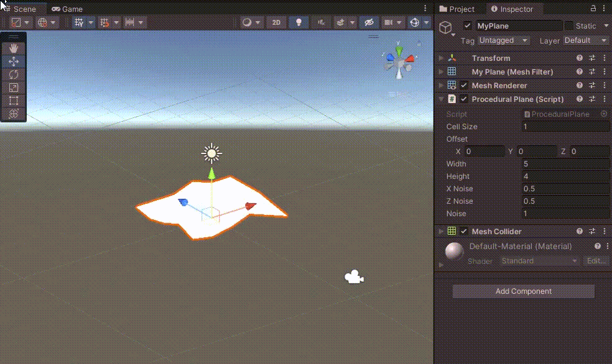
Task: Open Shader Standard dropdown
Action: point(540,261)
